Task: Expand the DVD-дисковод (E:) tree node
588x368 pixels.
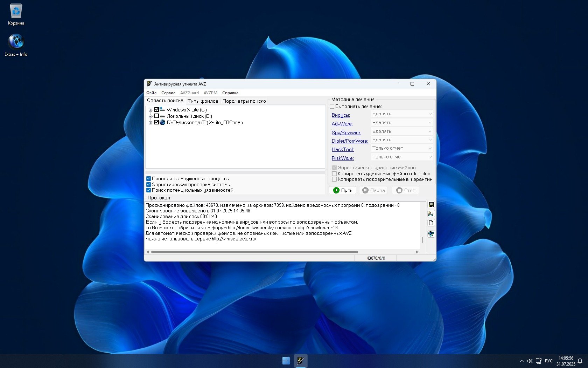Action: point(150,123)
